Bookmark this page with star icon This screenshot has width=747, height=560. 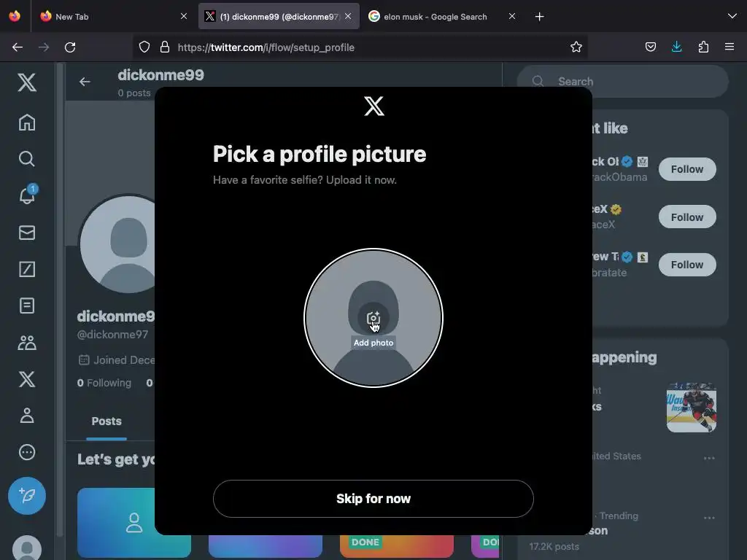[576, 47]
